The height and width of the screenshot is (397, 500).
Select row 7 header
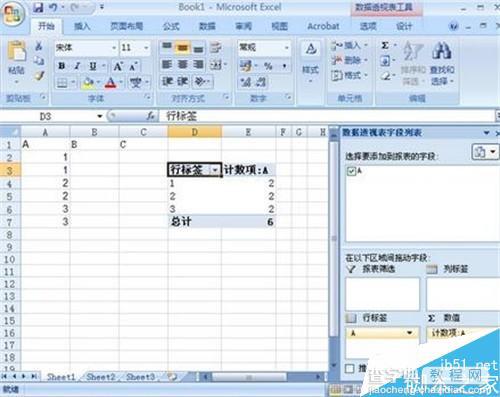pyautogui.click(x=10, y=222)
